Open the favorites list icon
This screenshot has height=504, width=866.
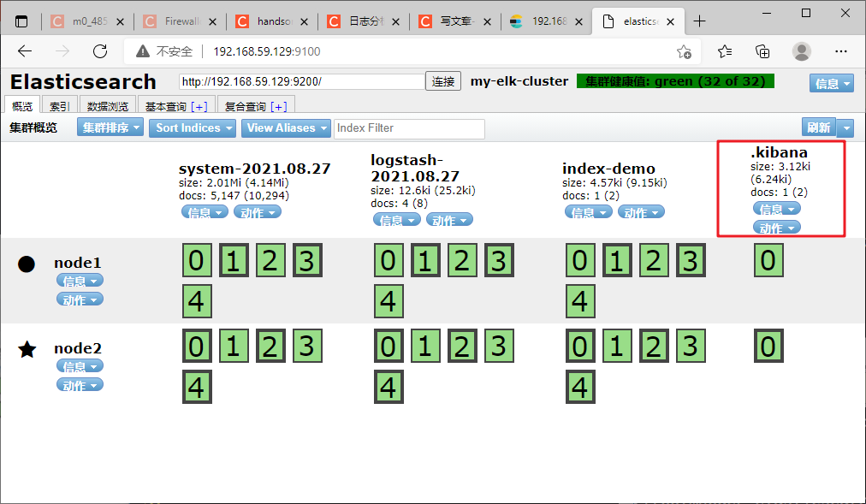coord(725,51)
